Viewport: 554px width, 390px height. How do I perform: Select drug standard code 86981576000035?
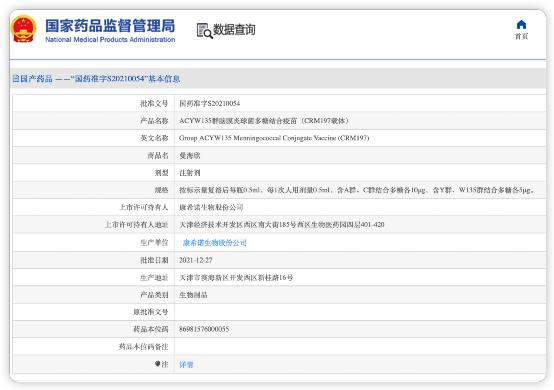click(x=204, y=329)
